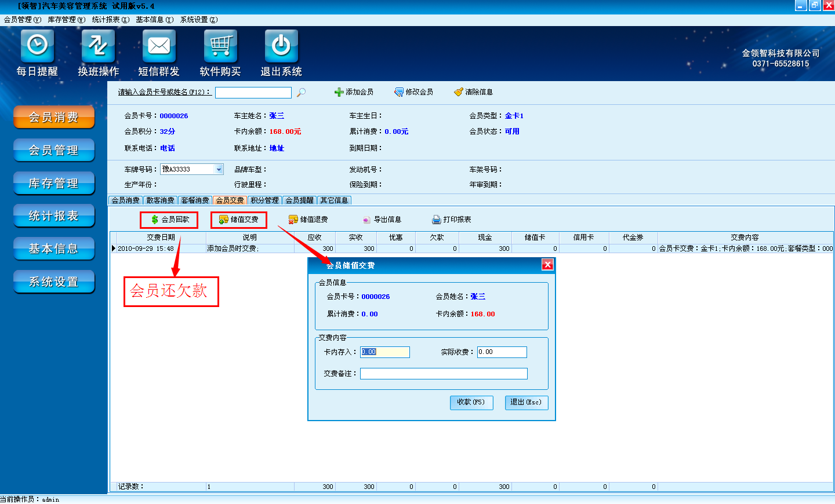
Task: Click the 会员管理 sidebar button
Action: pos(54,151)
